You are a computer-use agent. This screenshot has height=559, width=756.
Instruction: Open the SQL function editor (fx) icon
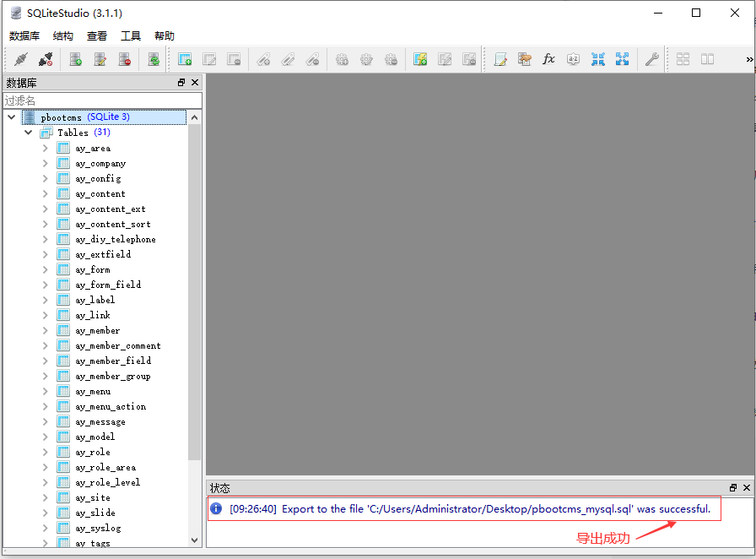548,59
